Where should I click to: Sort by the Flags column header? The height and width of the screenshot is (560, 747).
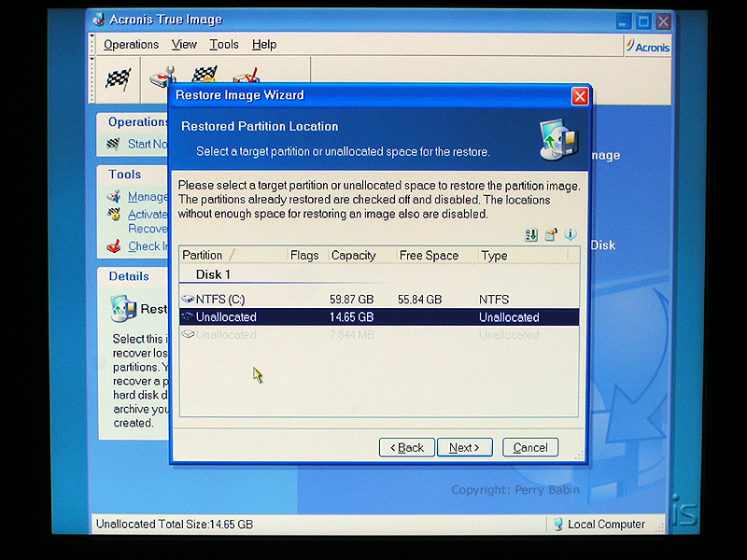point(308,255)
